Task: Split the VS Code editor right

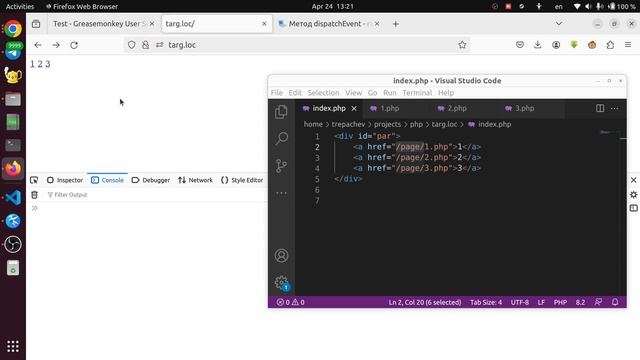Action: (600, 108)
